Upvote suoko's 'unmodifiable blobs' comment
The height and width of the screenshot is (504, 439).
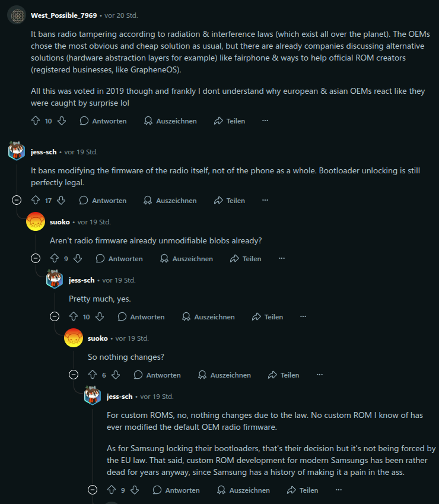(55, 258)
